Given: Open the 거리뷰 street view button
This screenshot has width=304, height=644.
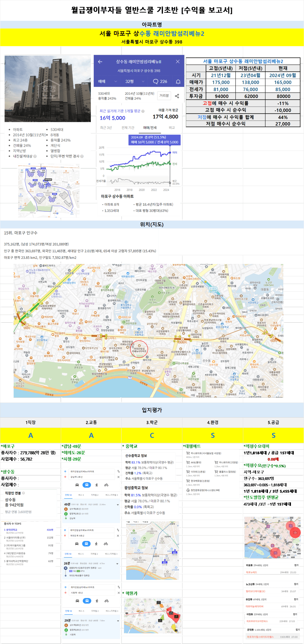Looking at the screenshot, I should pyautogui.click(x=164, y=96).
